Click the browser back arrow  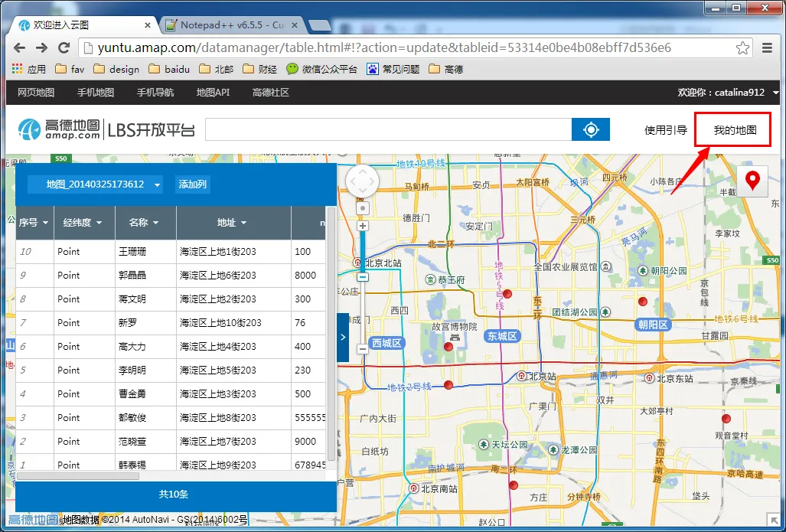tap(20, 48)
